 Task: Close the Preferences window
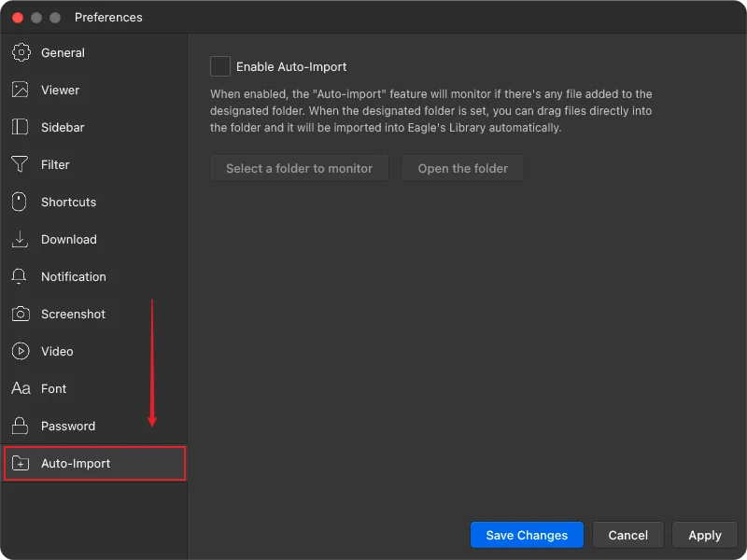pyautogui.click(x=18, y=18)
